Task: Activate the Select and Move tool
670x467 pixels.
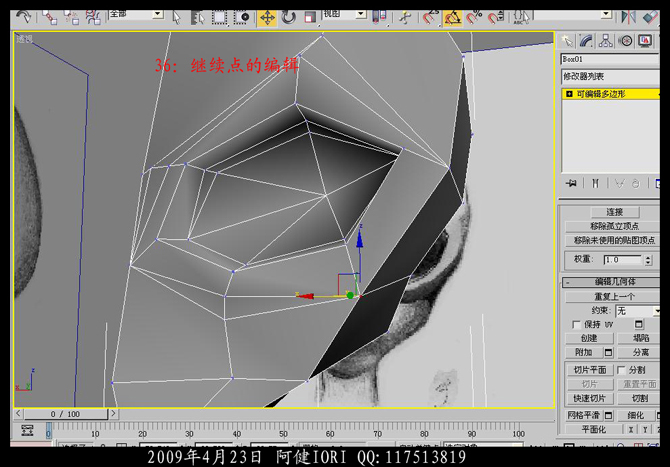Action: pyautogui.click(x=267, y=18)
